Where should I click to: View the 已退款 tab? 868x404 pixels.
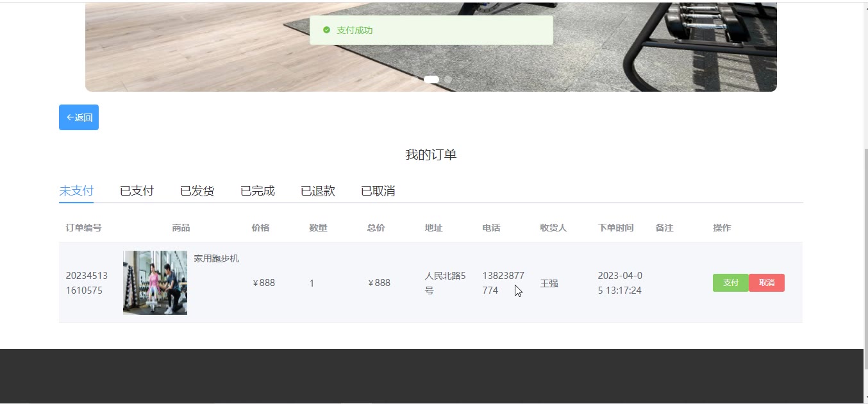coord(317,190)
